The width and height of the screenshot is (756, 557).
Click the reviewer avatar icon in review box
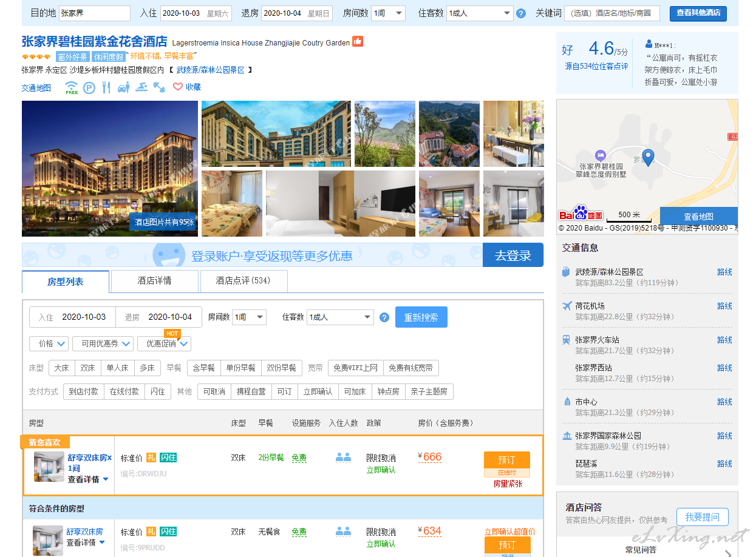point(649,44)
